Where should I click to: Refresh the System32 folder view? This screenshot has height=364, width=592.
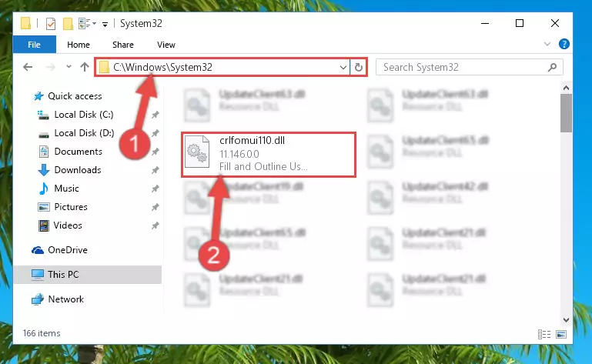coord(359,67)
